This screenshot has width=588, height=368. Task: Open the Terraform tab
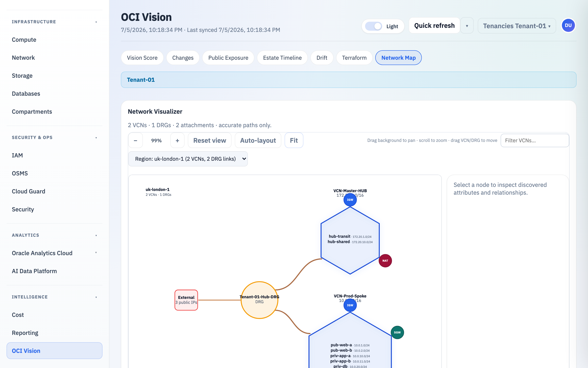click(x=354, y=58)
